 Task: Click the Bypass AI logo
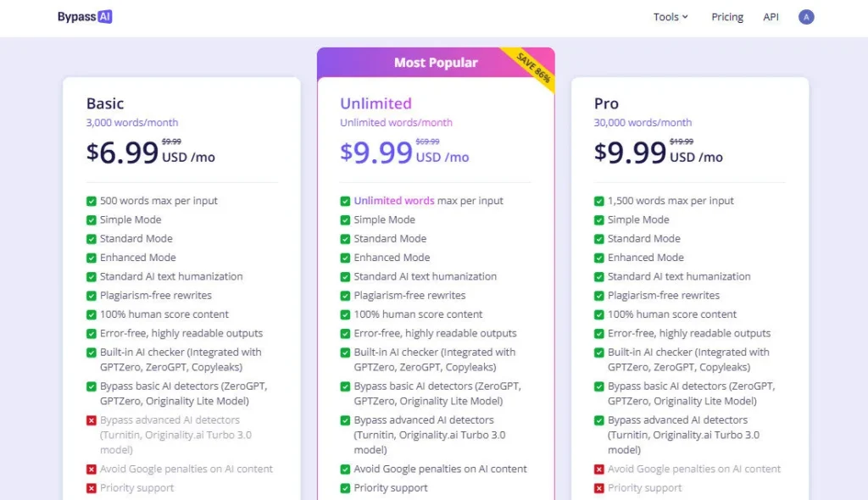tap(85, 17)
